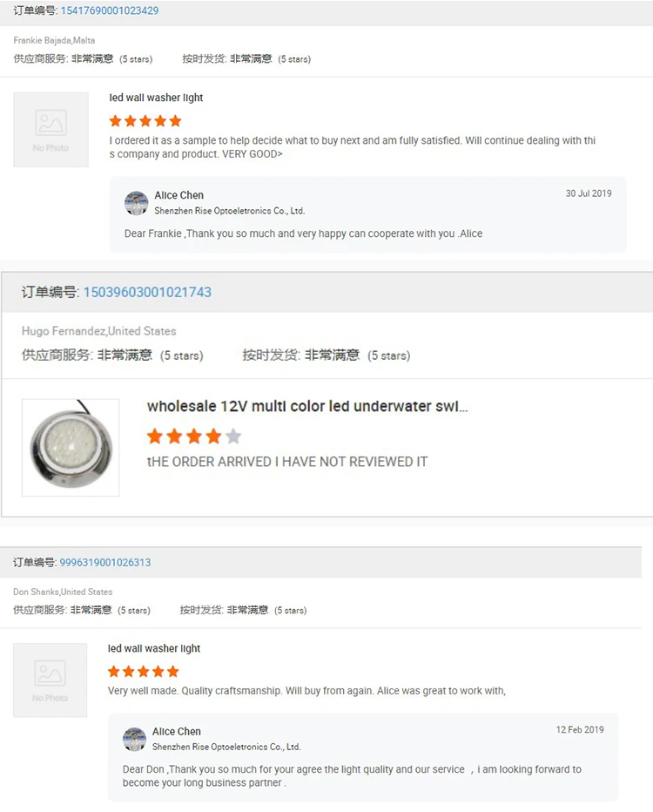Click the five-star rating on Don's review
Viewport: 653px width, 812px height.
pos(143,672)
